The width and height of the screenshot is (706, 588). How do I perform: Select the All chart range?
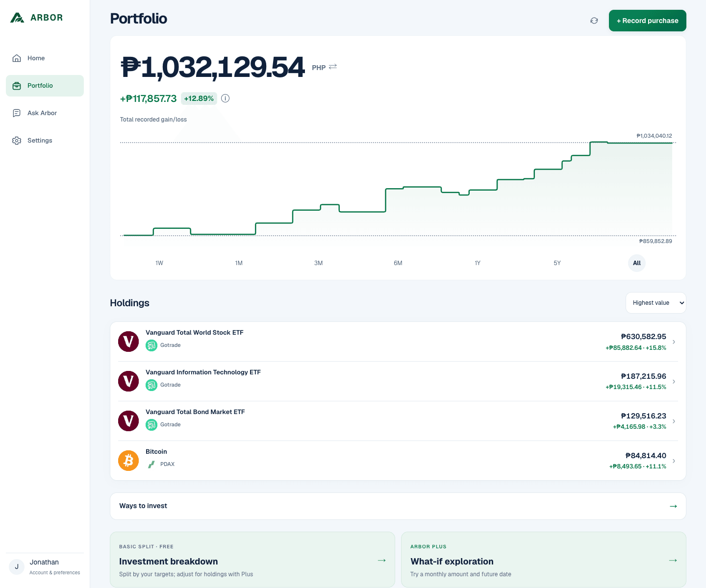[637, 263]
